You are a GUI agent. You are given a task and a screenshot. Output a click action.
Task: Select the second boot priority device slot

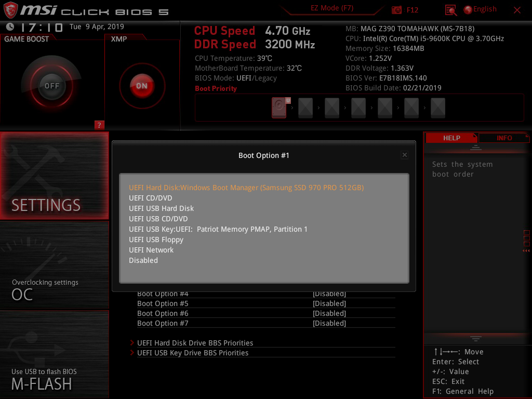305,108
